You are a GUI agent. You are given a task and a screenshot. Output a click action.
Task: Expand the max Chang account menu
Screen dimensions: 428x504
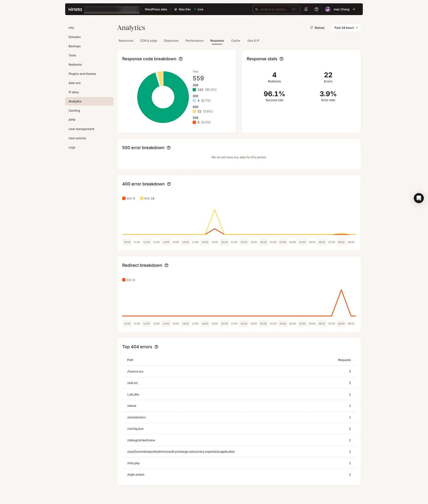[x=354, y=9]
